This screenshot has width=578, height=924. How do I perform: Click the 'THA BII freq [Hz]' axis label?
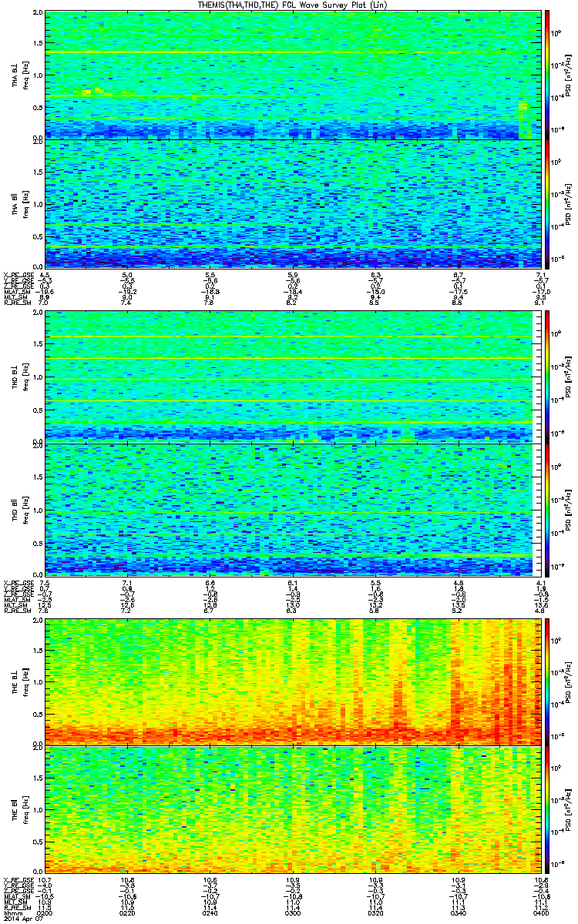pyautogui.click(x=19, y=204)
